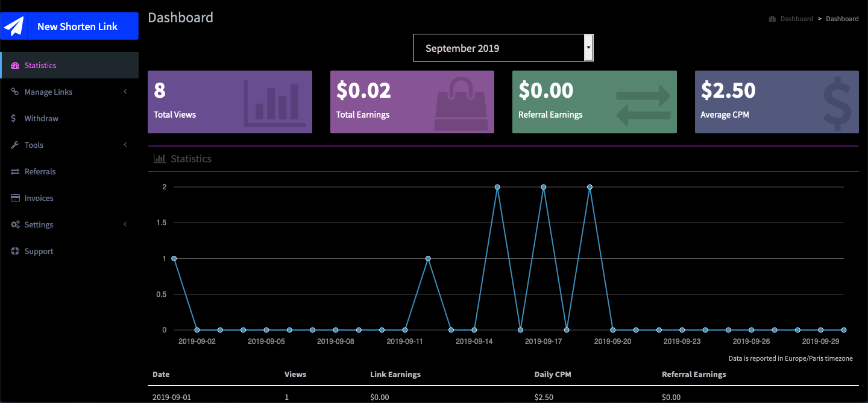Expand the Tools submenu chevron

[125, 145]
